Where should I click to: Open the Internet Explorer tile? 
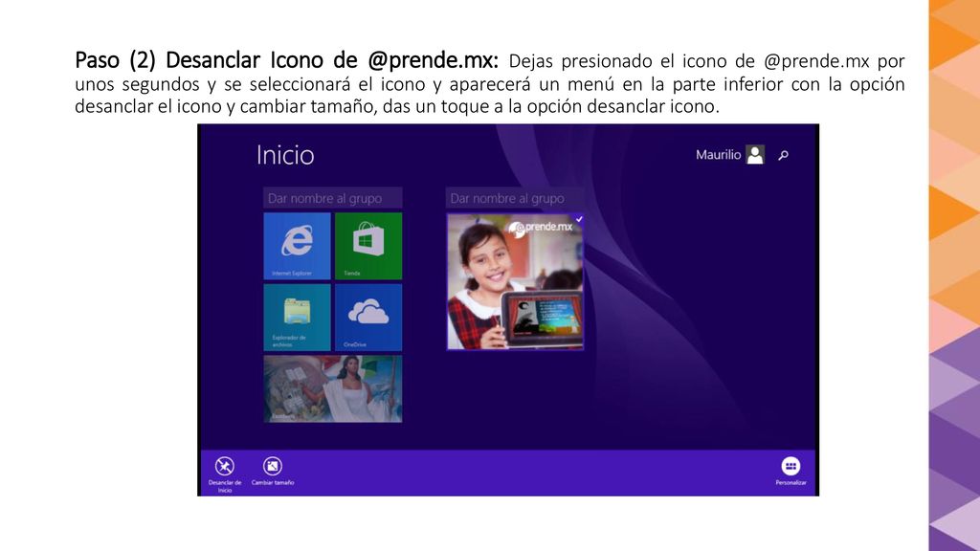tap(297, 246)
